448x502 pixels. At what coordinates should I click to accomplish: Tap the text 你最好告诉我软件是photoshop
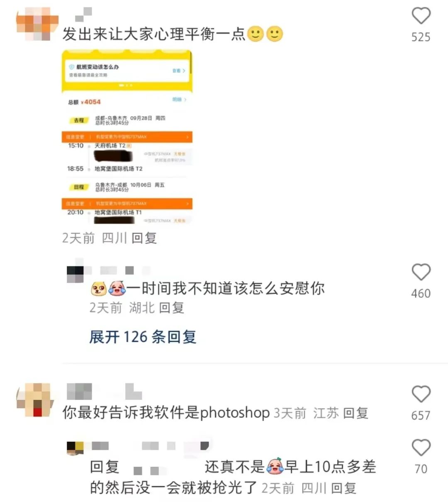click(x=166, y=413)
